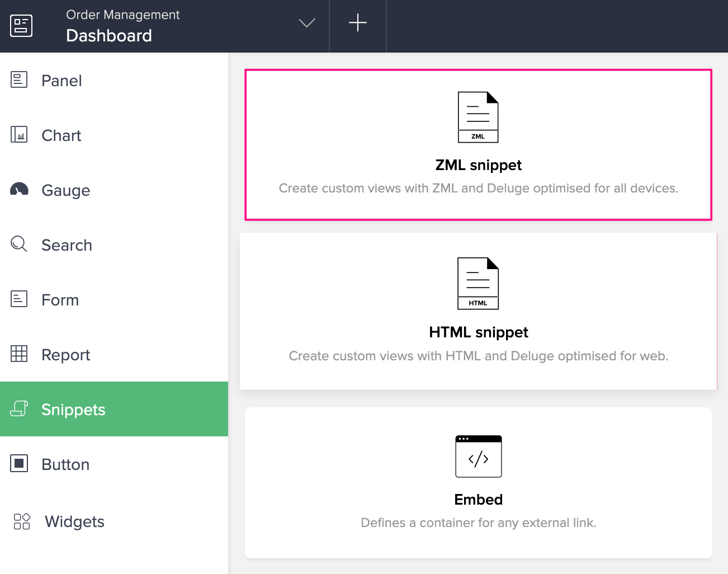728x574 pixels.
Task: Click Embed description about external link
Action: [x=479, y=523]
